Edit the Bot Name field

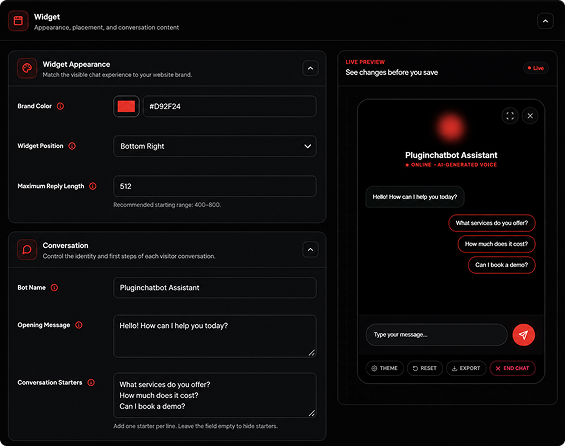(x=215, y=288)
